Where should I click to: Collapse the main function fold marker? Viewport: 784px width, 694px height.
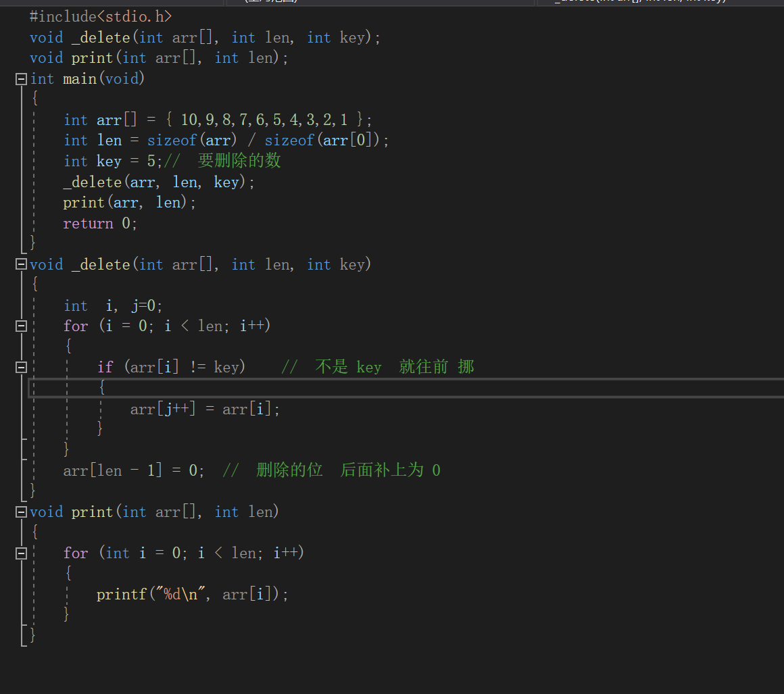click(x=21, y=79)
